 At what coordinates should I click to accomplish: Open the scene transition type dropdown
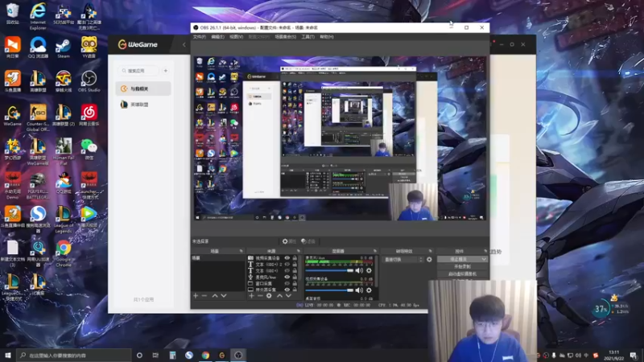click(403, 259)
